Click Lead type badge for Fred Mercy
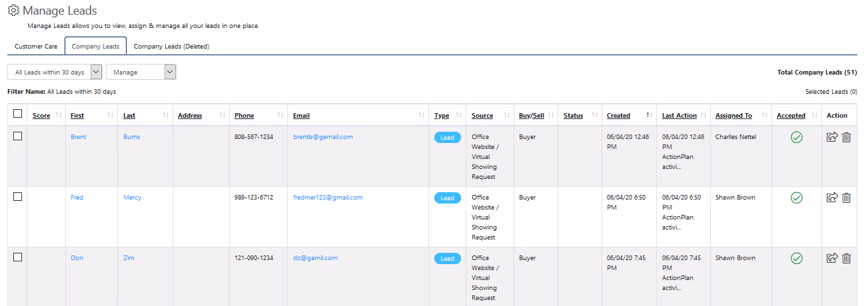Viewport: 868px width, 306px height. pos(447,198)
